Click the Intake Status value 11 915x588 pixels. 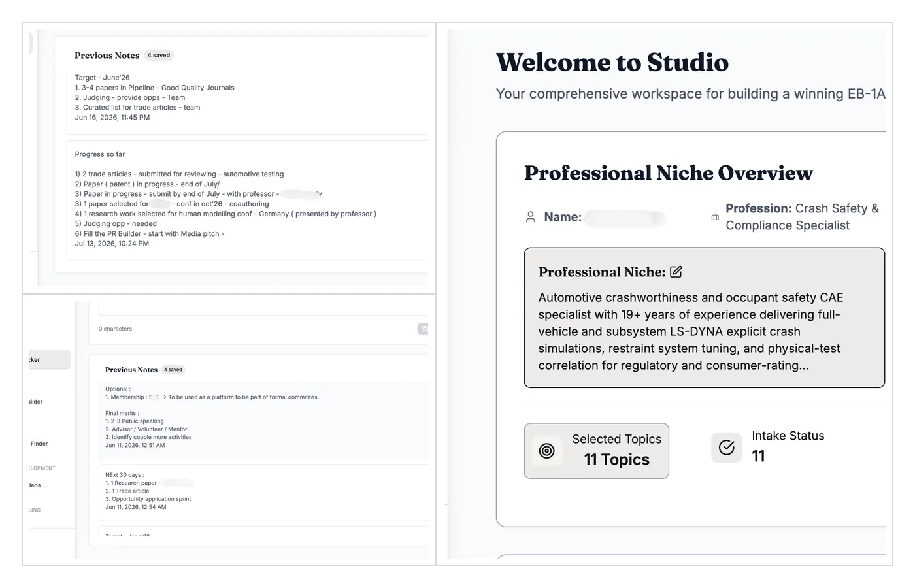coord(758,456)
